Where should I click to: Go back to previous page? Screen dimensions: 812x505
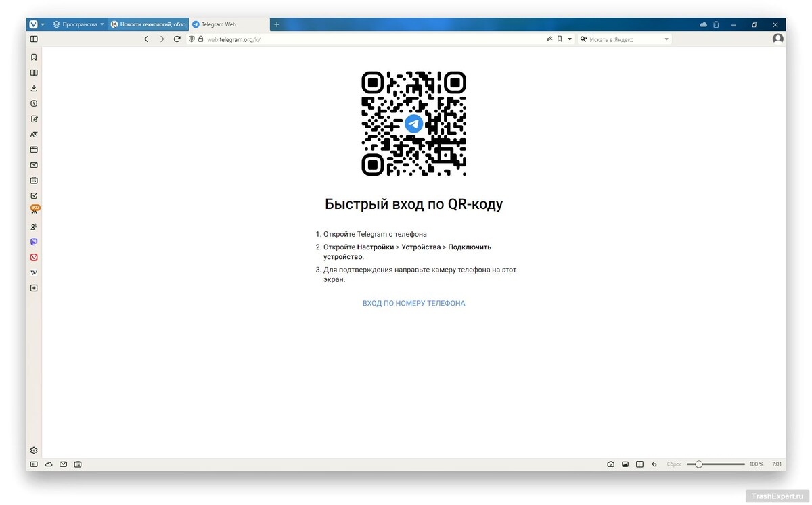coord(146,39)
